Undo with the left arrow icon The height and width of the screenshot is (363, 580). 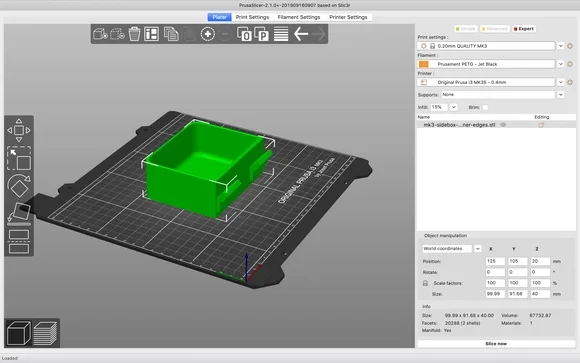coord(301,34)
